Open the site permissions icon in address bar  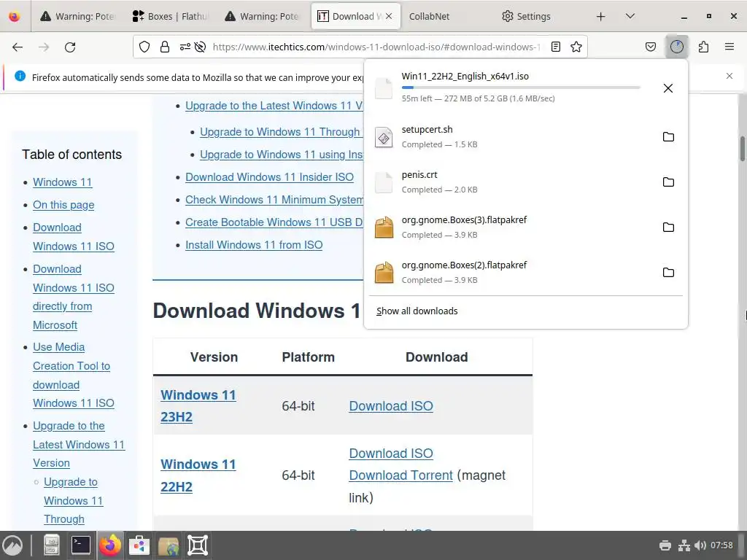click(x=185, y=47)
